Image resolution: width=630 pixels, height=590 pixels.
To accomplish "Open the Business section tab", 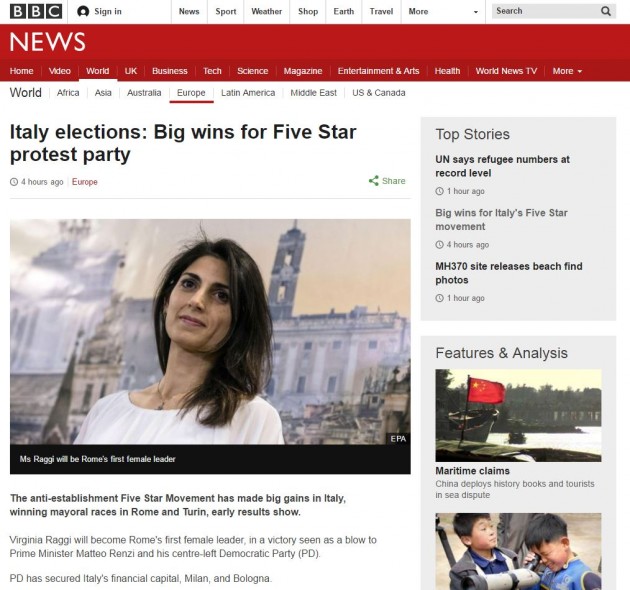I will [x=170, y=71].
